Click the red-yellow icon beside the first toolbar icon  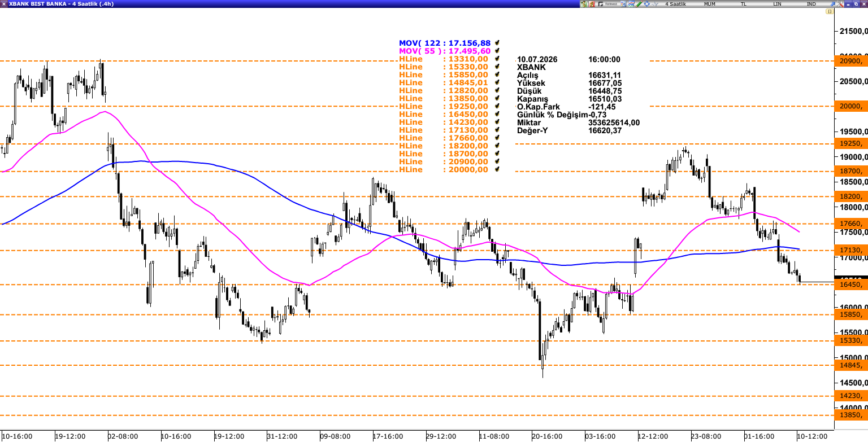click(x=591, y=4)
